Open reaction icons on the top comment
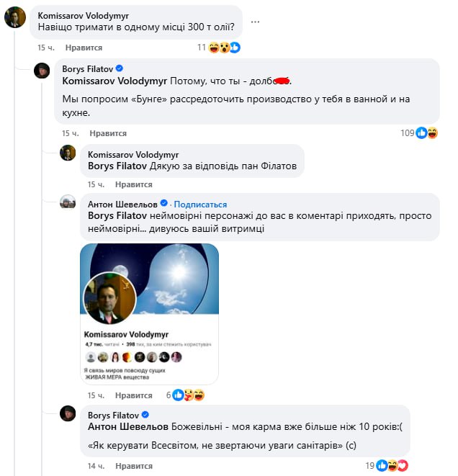This screenshot has height=476, width=458. click(x=225, y=48)
